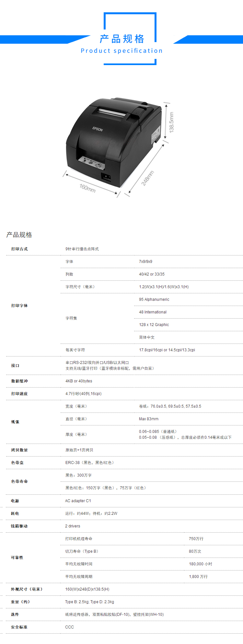Click the 纸张 row label
This screenshot has width=243, height=644.
click(x=15, y=422)
